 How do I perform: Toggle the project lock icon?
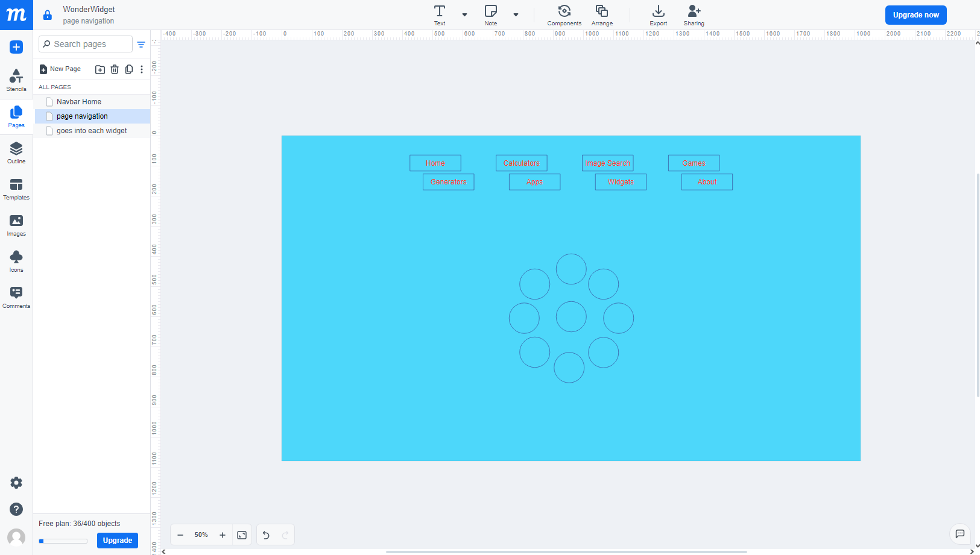coord(48,15)
